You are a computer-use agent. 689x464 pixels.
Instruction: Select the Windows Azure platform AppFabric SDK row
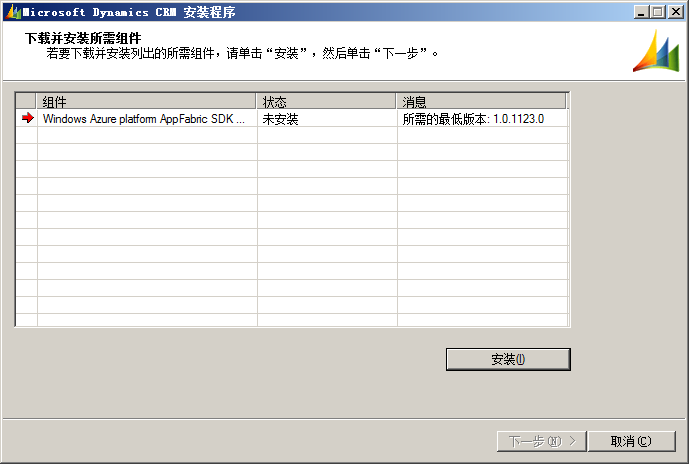[292, 119]
